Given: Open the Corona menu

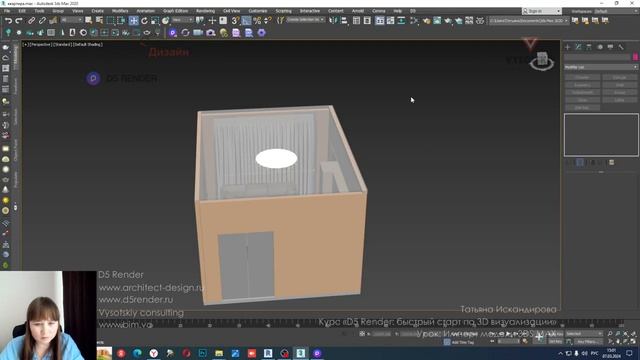Looking at the screenshot, I should 379,11.
